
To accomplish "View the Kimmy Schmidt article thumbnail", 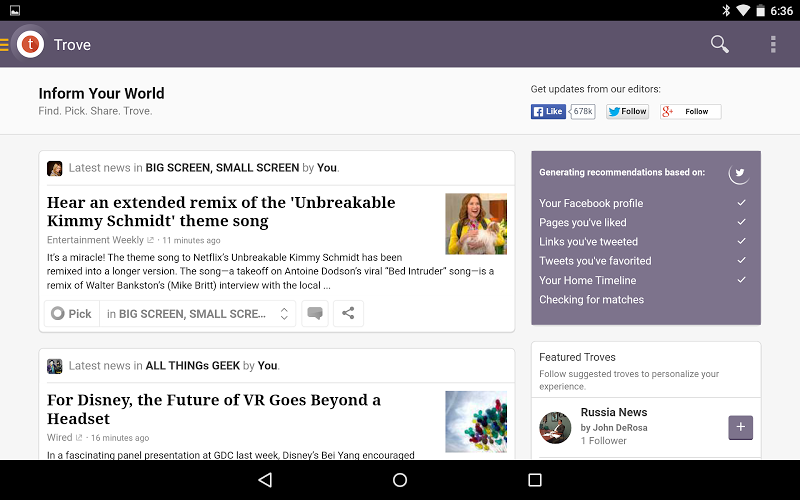I will point(476,223).
